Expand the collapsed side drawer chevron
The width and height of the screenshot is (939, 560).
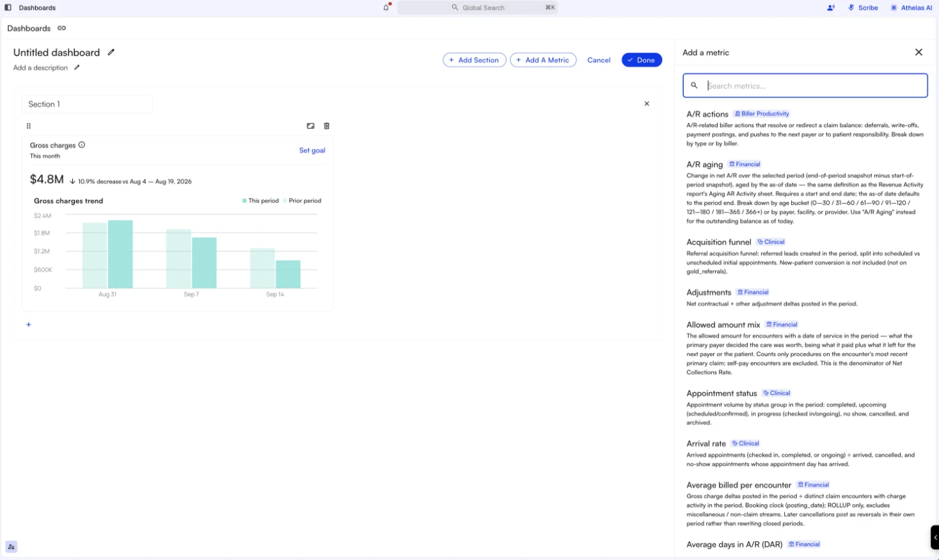coord(935,537)
